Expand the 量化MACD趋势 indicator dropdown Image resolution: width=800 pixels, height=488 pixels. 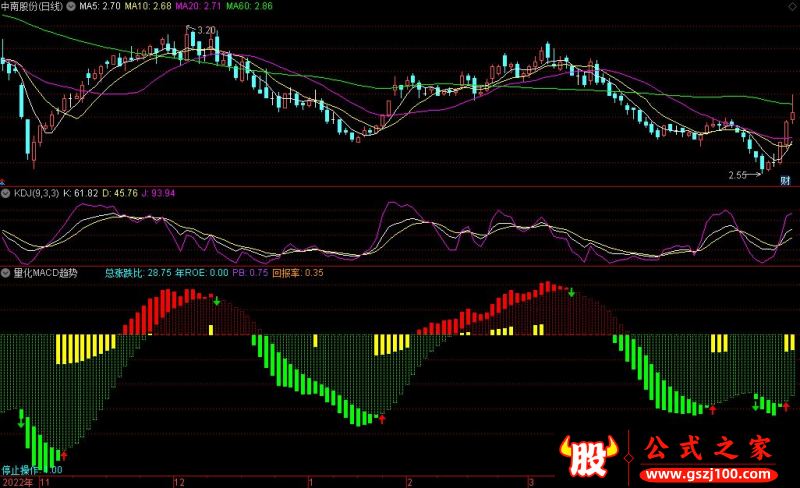point(6,272)
